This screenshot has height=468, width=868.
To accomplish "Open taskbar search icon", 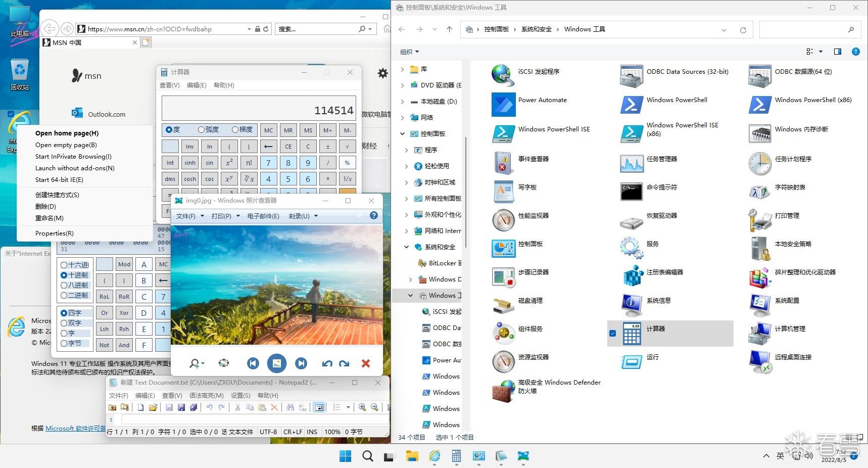I will click(368, 456).
